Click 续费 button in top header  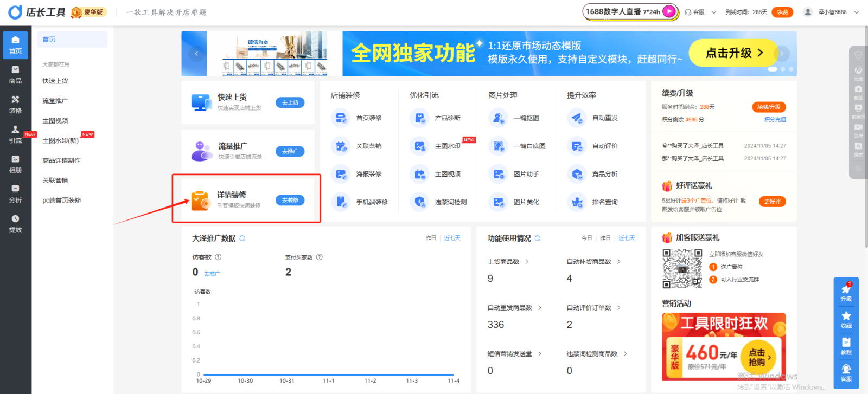click(x=782, y=12)
